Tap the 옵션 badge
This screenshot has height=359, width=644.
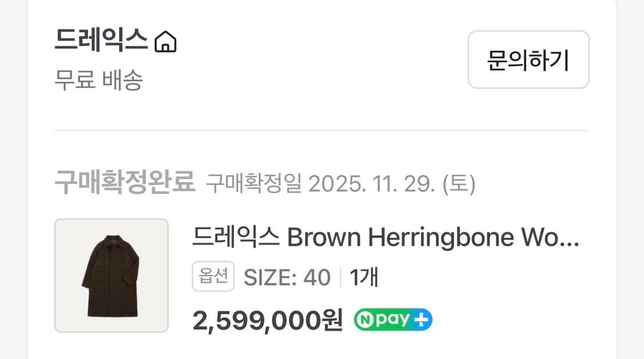213,278
